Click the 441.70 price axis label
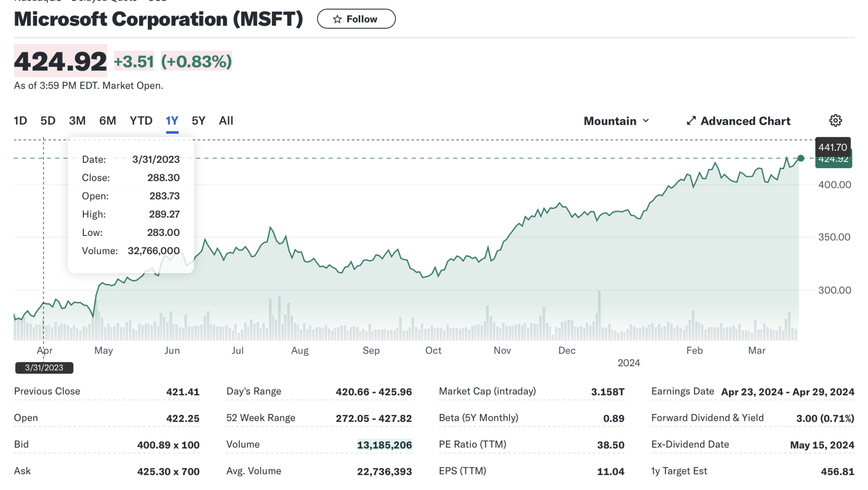The image size is (868, 490). (832, 147)
